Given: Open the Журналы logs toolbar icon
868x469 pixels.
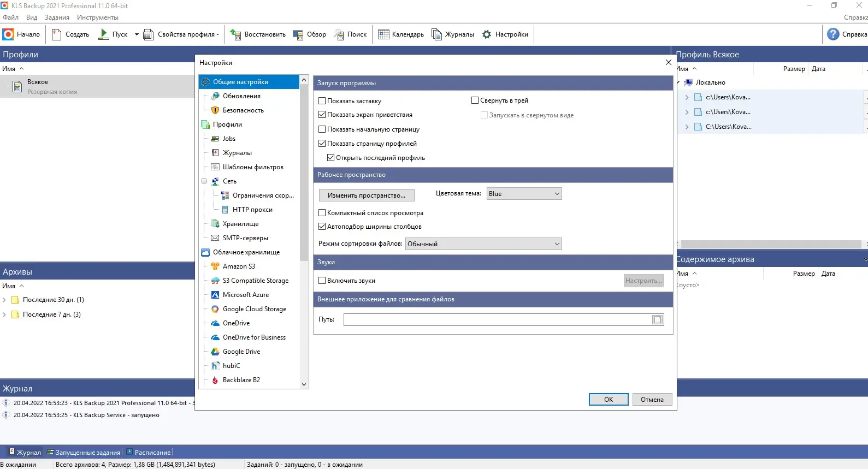Looking at the screenshot, I should coord(436,34).
